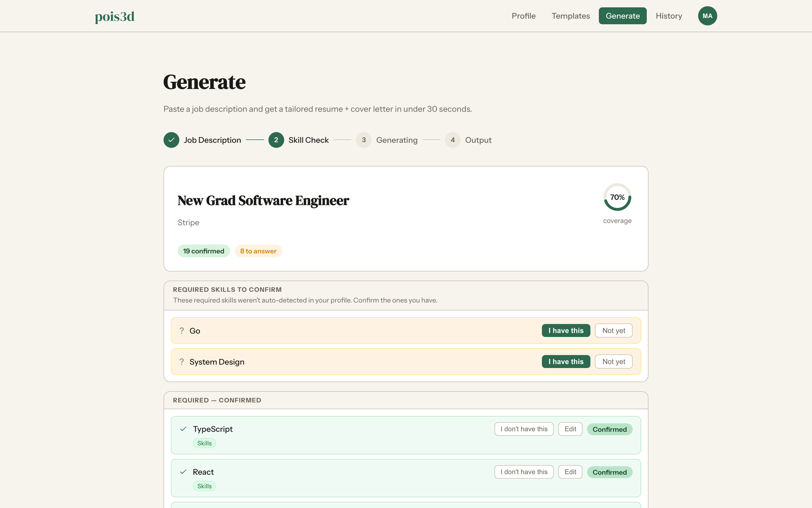Confirm System Design with I have this
The width and height of the screenshot is (812, 508).
566,362
